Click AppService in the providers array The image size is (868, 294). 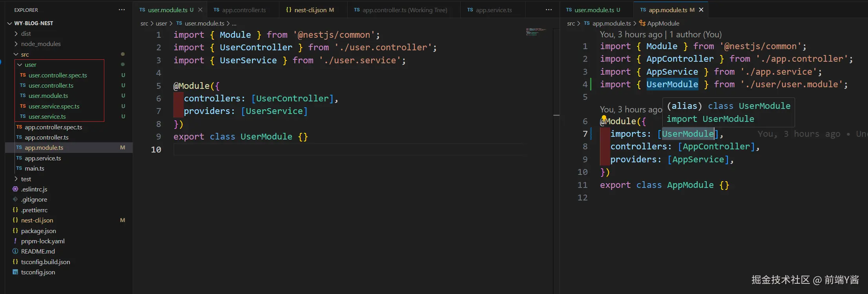point(698,160)
